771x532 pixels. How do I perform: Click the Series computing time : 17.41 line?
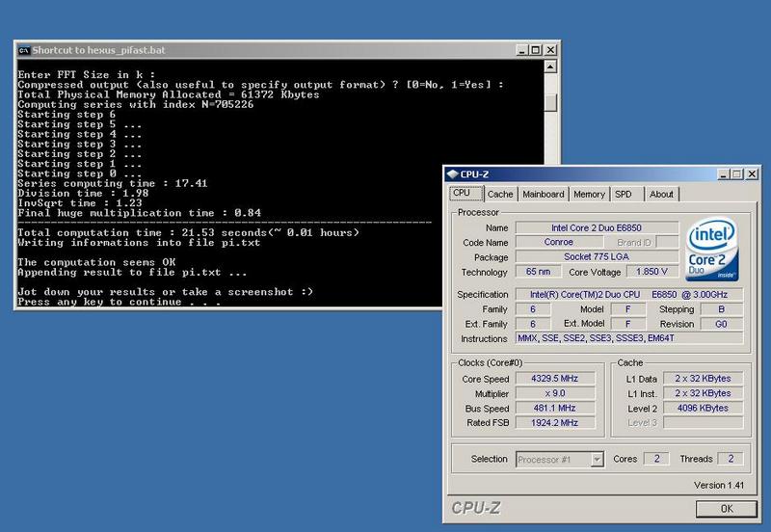click(113, 183)
